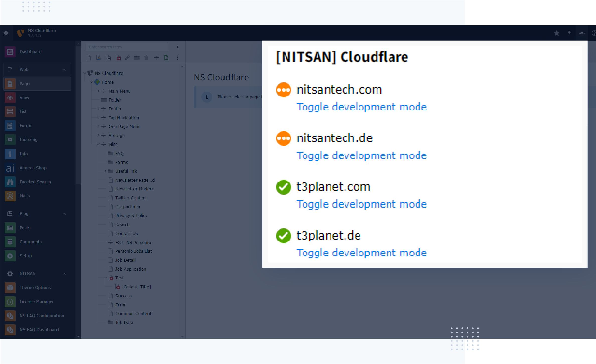Select Contact Us page in tree
Viewport: 596px width, 364px height.
[x=126, y=234]
